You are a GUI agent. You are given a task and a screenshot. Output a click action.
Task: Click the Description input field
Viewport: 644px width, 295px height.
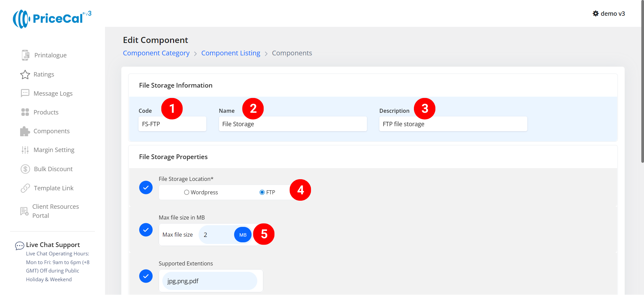453,124
